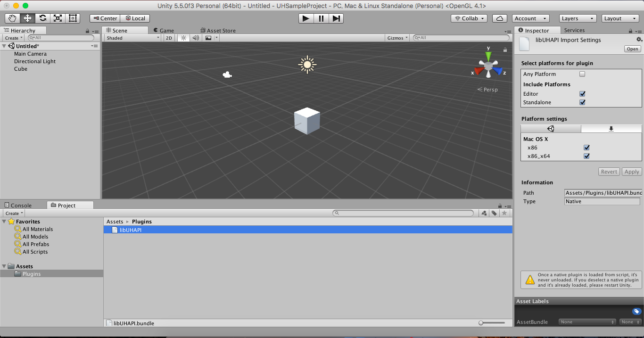Switch to the Game tab
The width and height of the screenshot is (644, 338).
pyautogui.click(x=164, y=31)
